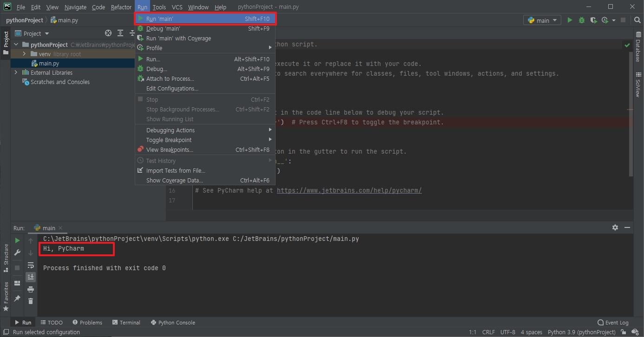
Task: Open the Structure side tab
Action: [x=6, y=258]
